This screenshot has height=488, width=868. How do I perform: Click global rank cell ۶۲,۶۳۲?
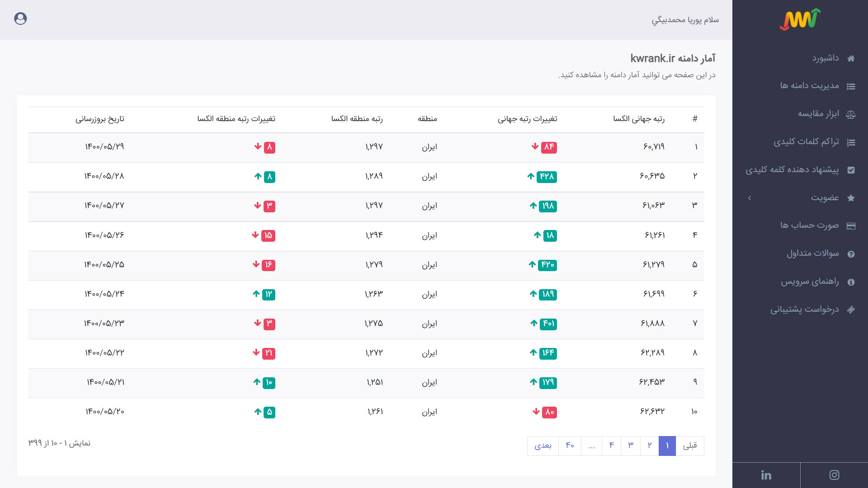[x=652, y=412]
